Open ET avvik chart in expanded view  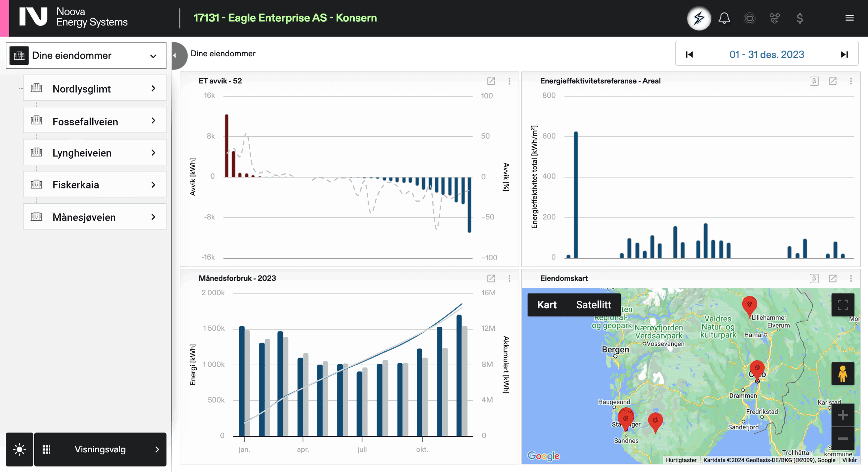point(491,81)
